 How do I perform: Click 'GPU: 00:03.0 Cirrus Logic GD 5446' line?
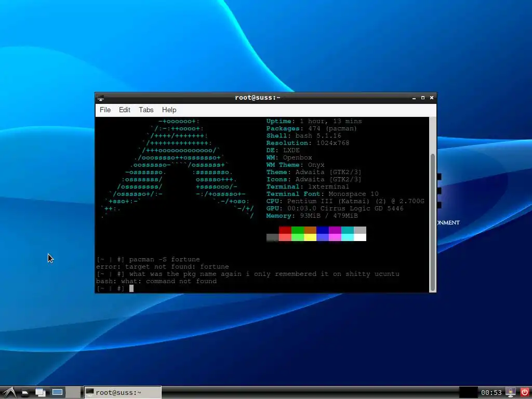coord(335,209)
